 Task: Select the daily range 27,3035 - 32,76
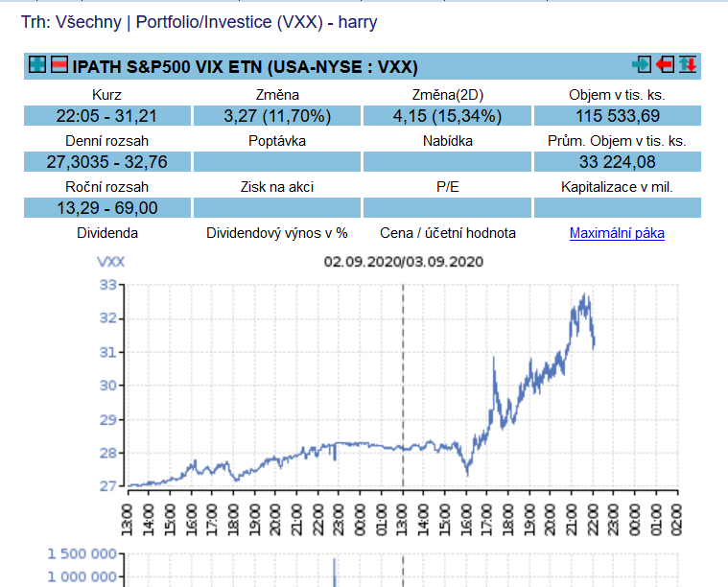tap(106, 161)
